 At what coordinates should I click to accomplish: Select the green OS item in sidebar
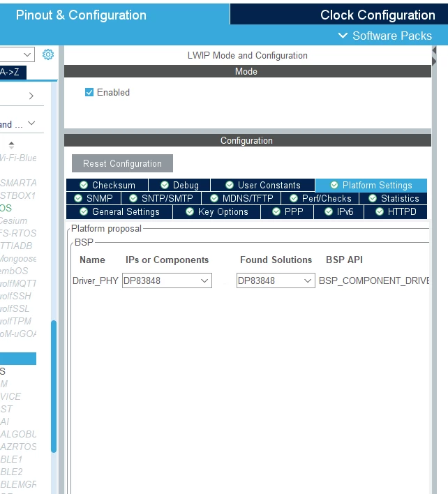[6, 208]
